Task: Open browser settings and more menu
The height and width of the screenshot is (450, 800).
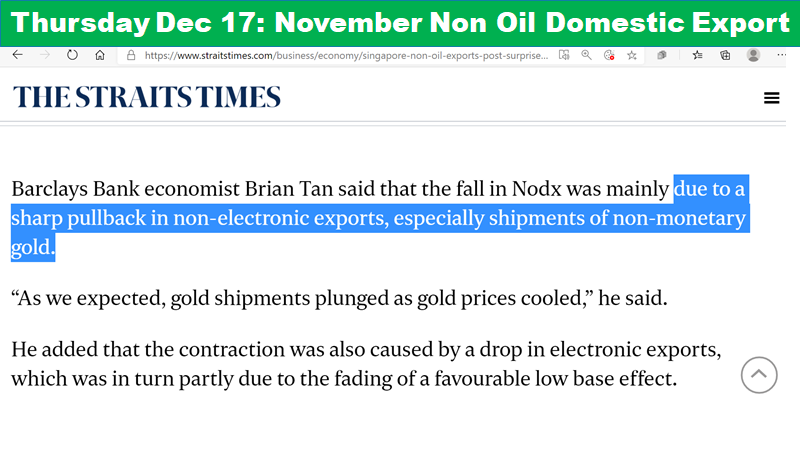Action: [781, 55]
